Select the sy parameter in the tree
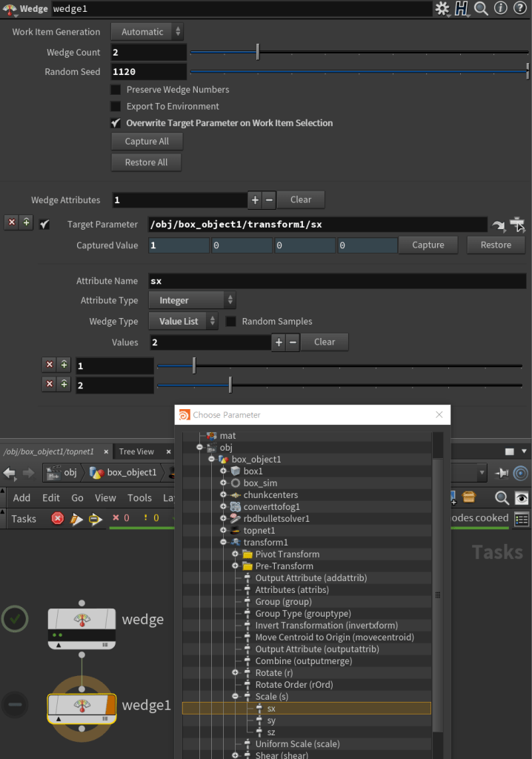Image resolution: width=532 pixels, height=759 pixels. click(271, 720)
